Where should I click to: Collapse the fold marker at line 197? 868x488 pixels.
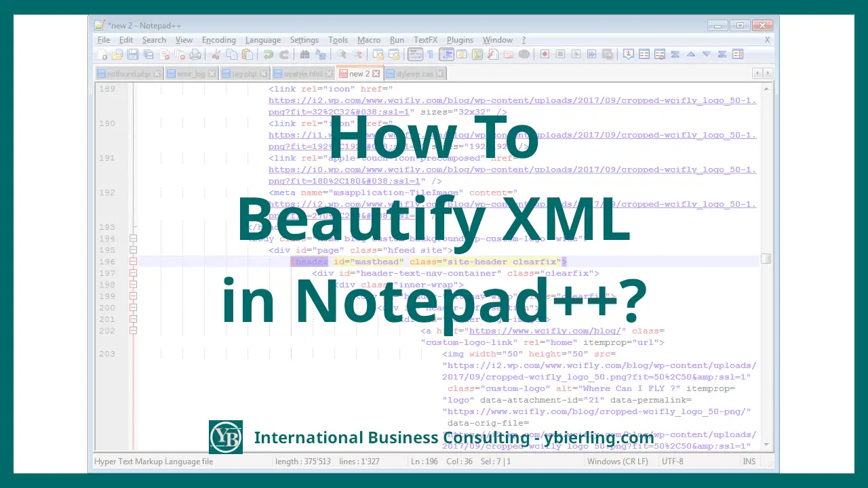[x=133, y=273]
